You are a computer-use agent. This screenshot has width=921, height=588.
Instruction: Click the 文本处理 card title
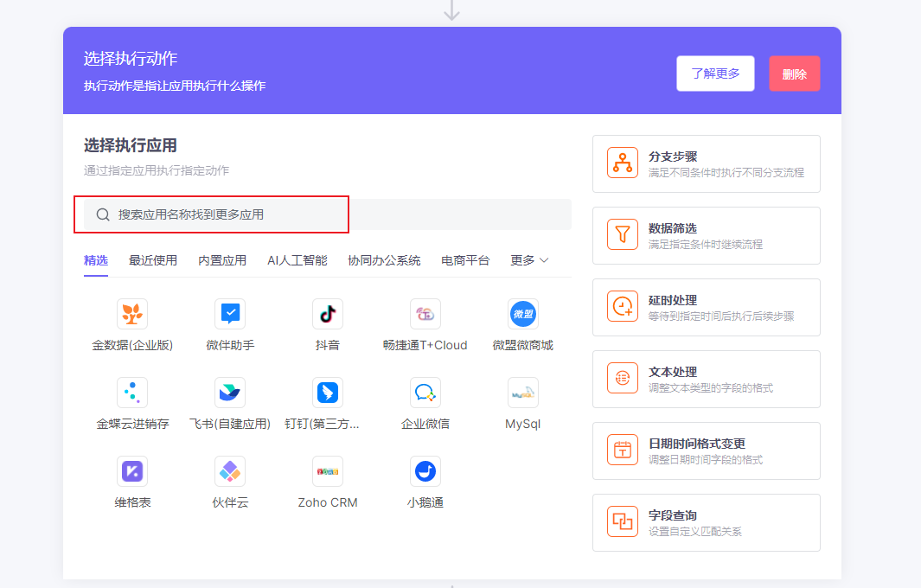[x=673, y=372]
